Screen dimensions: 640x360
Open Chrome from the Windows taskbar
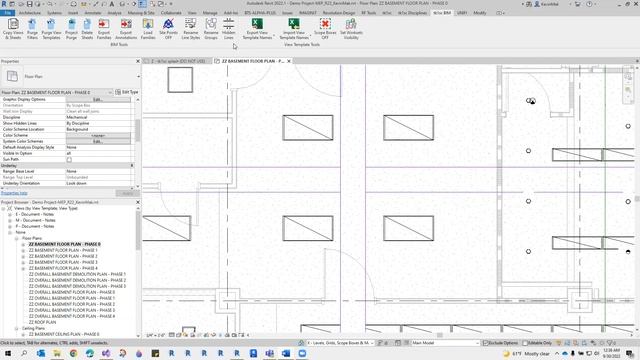click(73, 353)
